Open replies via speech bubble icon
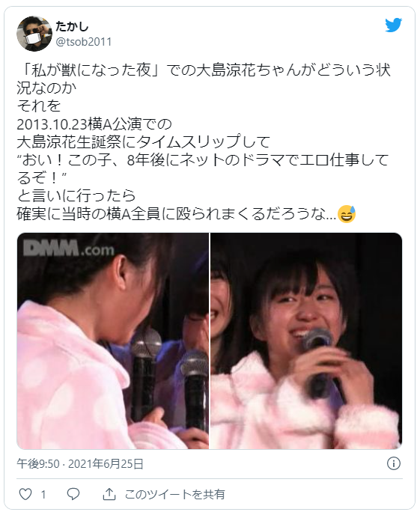Image resolution: width=420 pixels, height=512 pixels. (x=73, y=494)
